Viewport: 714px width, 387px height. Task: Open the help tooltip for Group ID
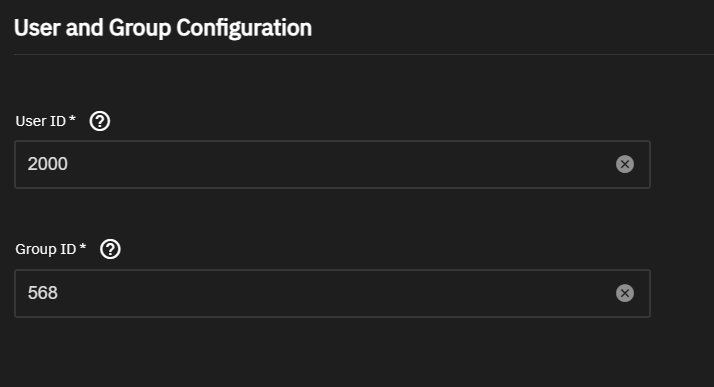pos(110,249)
